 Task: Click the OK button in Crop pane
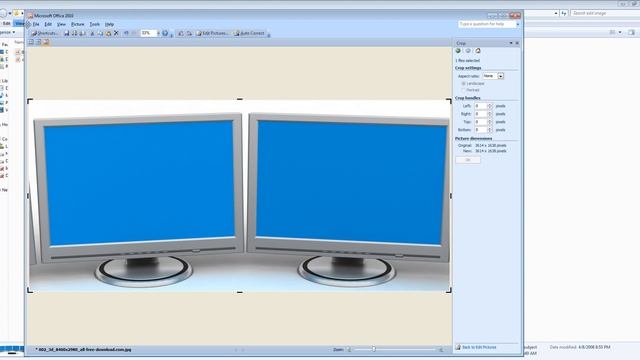(468, 160)
